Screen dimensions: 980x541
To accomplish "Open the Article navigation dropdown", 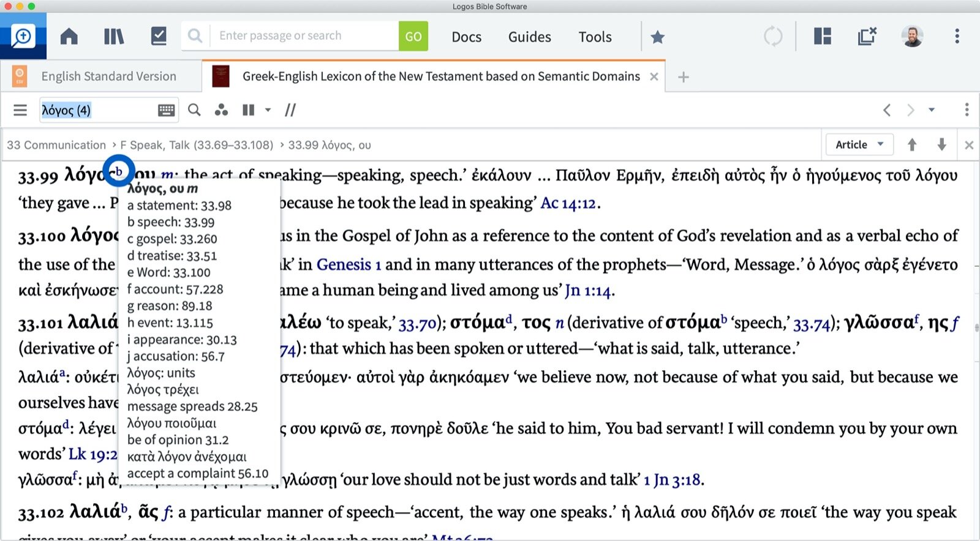I will (859, 145).
